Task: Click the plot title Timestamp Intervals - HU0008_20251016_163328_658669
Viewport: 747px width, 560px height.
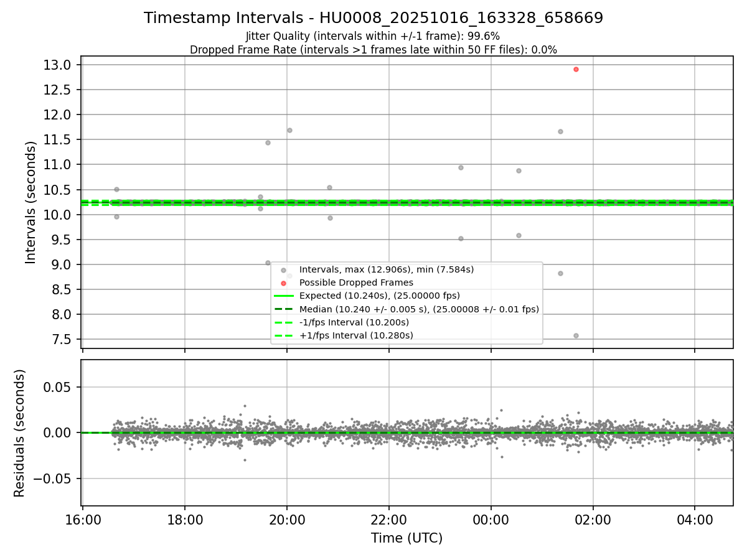Action: point(374,18)
